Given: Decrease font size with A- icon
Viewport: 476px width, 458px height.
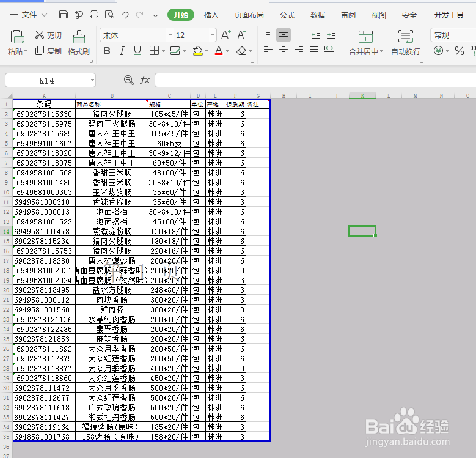Looking at the screenshot, I should [x=241, y=35].
